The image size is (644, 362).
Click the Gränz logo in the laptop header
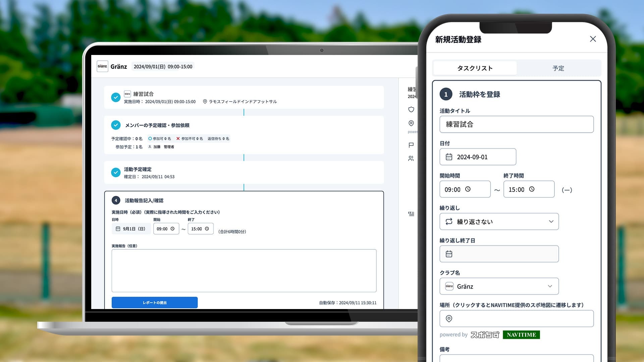point(102,66)
